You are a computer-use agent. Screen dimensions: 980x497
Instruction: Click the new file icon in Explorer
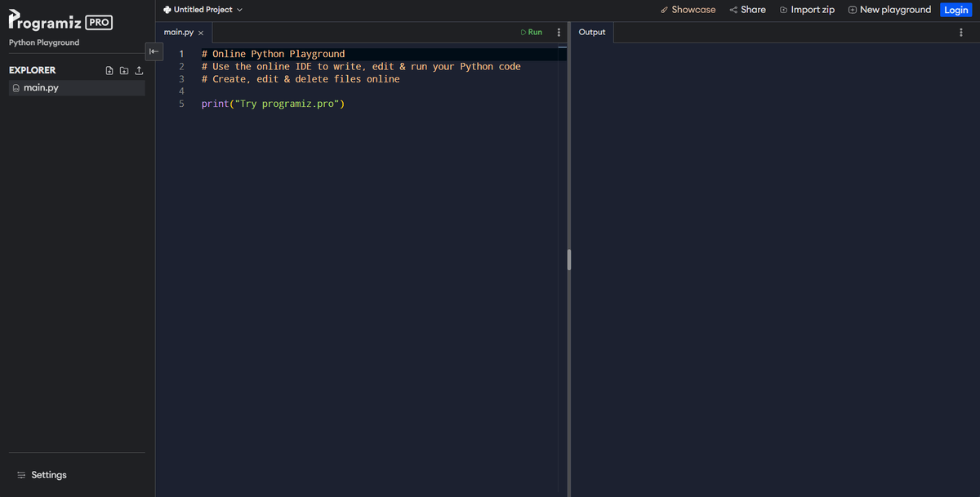(x=110, y=71)
